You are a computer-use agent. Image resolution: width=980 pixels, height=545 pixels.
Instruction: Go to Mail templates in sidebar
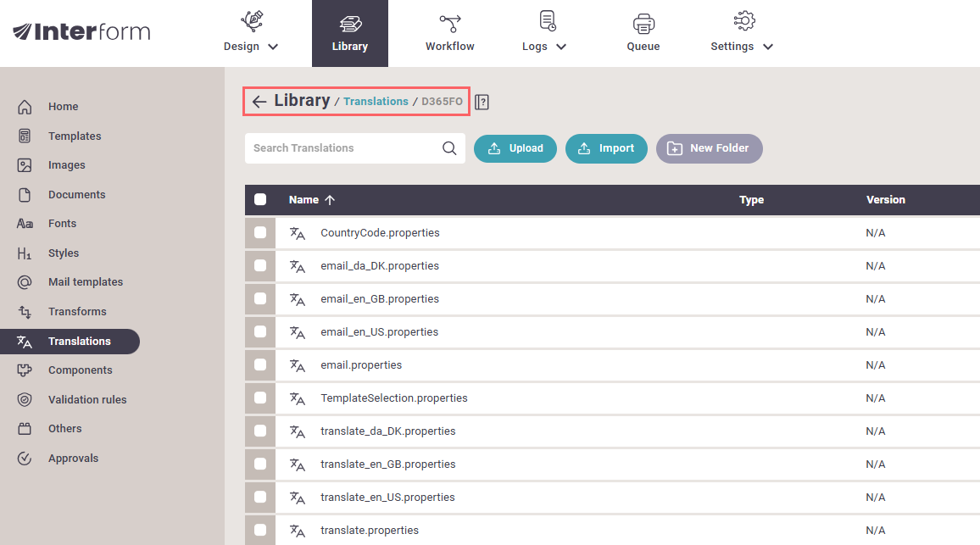(x=85, y=282)
